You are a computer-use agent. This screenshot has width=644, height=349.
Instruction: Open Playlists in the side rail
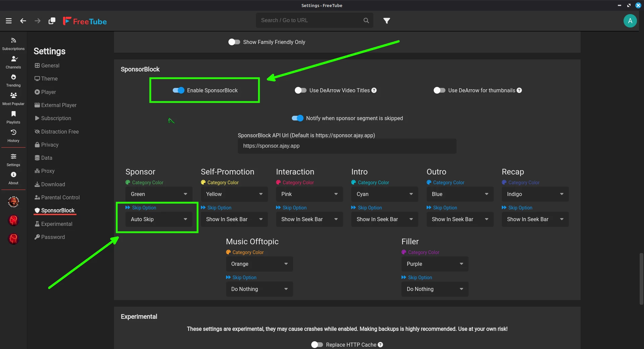point(13,117)
